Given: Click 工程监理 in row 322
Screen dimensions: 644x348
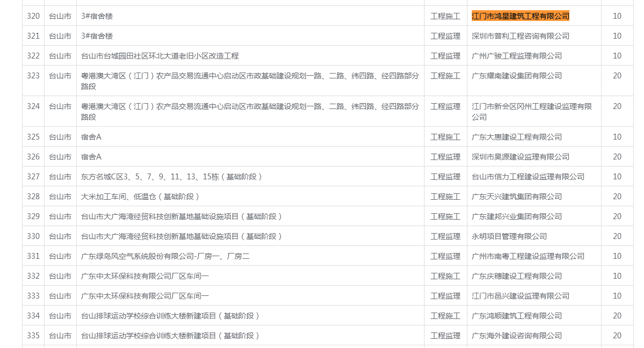Looking at the screenshot, I should tap(445, 56).
